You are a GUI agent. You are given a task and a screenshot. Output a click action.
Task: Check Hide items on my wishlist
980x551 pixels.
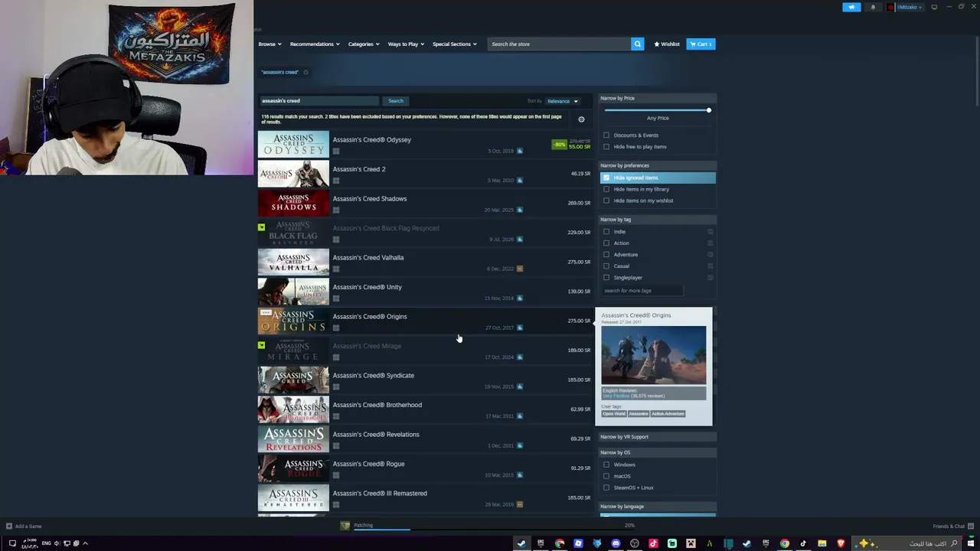pos(606,201)
